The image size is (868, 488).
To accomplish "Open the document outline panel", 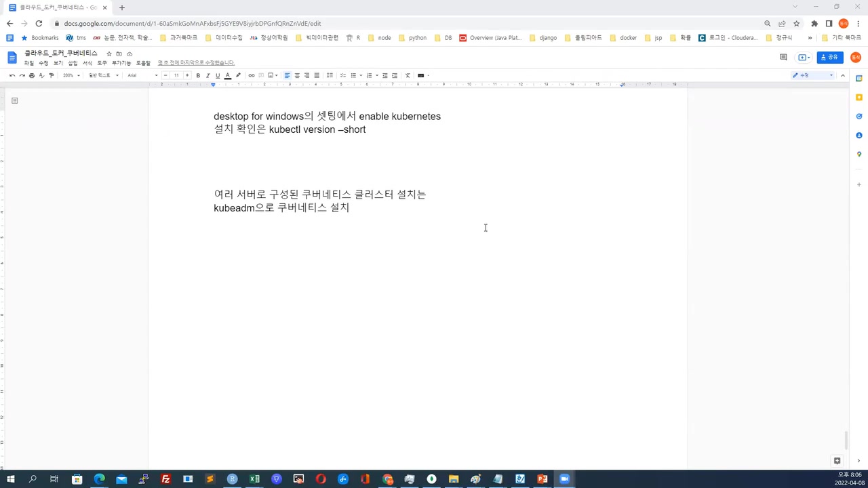I will [14, 100].
